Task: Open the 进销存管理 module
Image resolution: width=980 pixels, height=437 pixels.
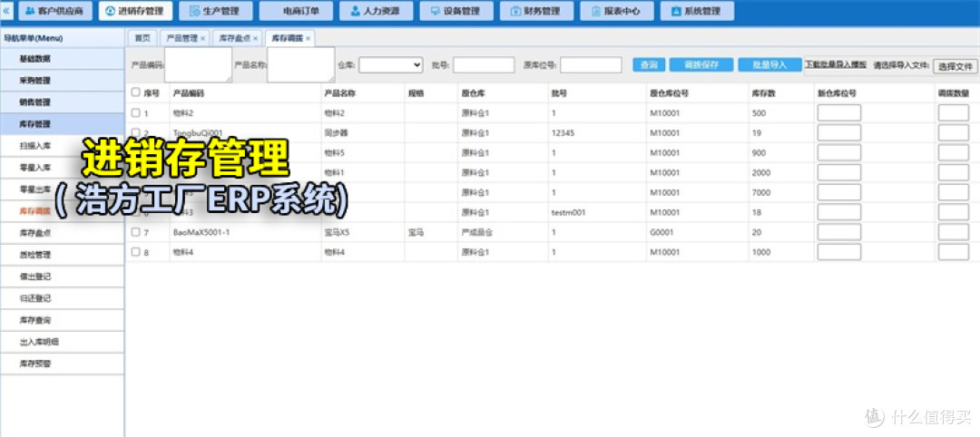Action: pos(135,11)
